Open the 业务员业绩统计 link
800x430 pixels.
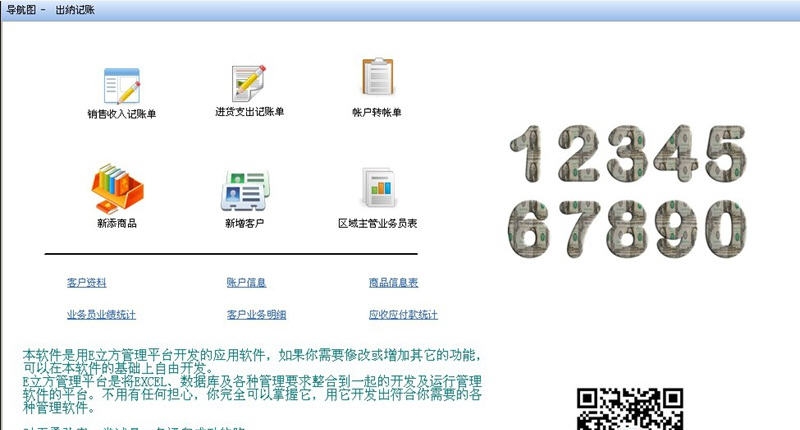point(101,315)
